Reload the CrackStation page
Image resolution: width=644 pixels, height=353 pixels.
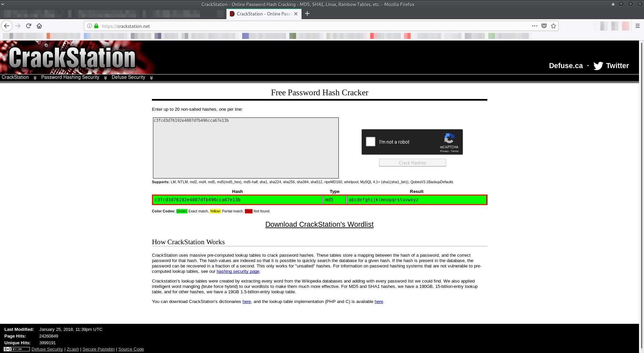coord(29,26)
